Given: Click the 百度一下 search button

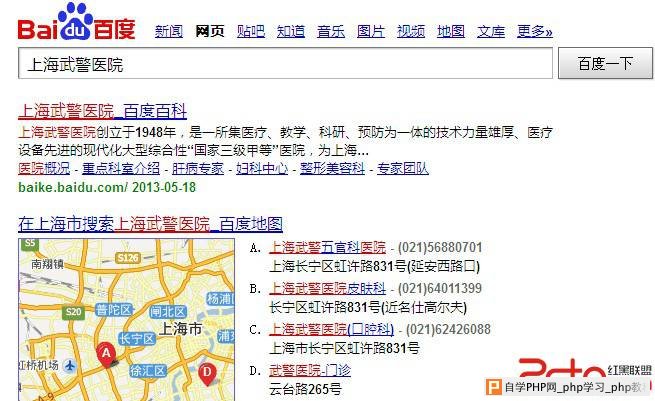Looking at the screenshot, I should 605,63.
